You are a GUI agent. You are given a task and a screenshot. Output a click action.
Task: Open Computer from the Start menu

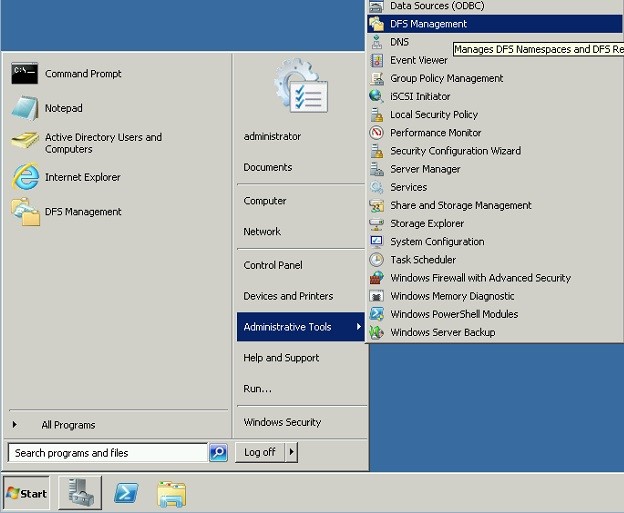265,201
